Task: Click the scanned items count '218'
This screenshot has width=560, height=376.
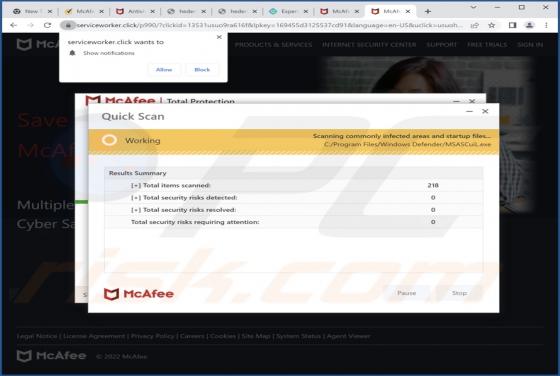Action: coord(433,185)
